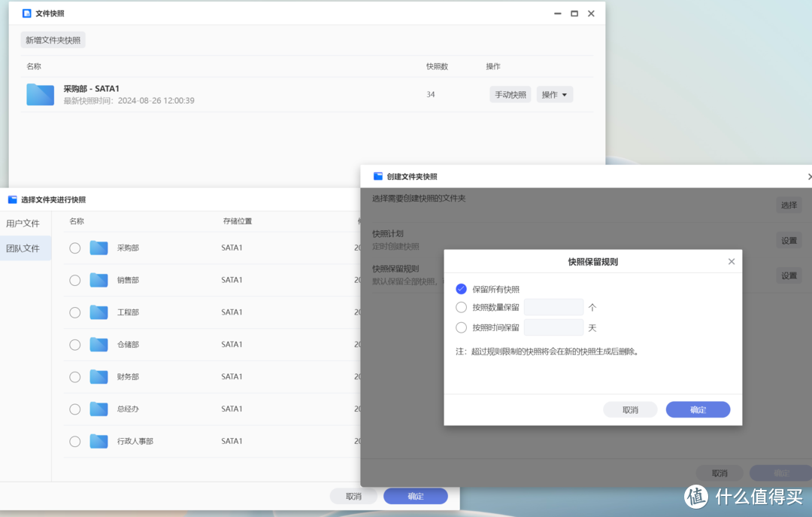Click the 新增文件夹快照 button
Screen dimensions: 812x517
tap(53, 40)
